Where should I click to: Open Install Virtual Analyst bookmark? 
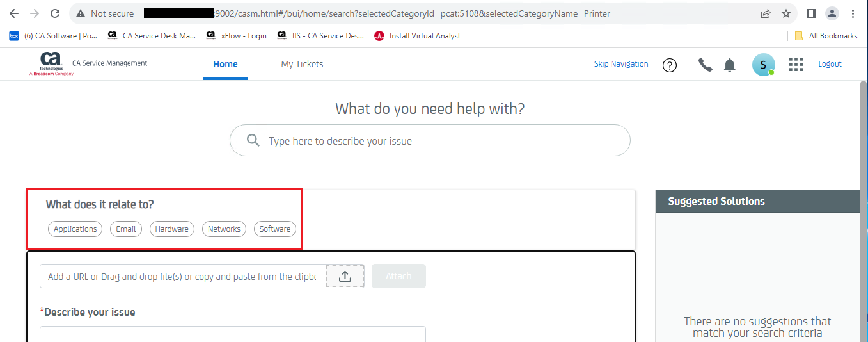click(x=418, y=36)
